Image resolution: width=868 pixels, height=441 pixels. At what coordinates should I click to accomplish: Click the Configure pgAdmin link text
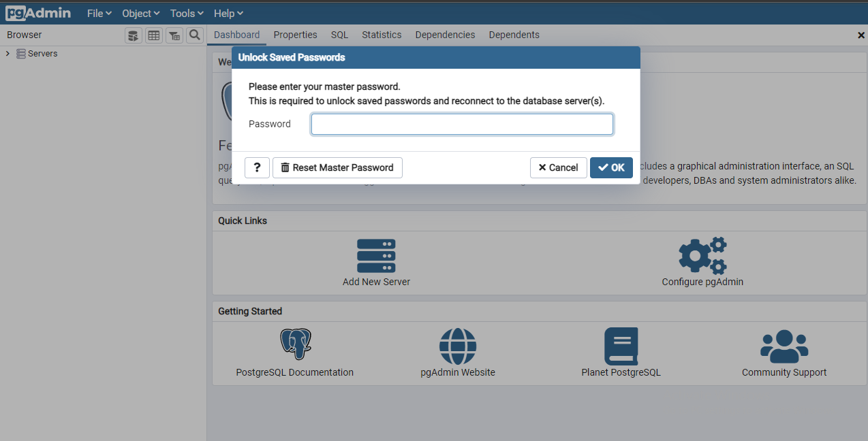[x=702, y=282]
